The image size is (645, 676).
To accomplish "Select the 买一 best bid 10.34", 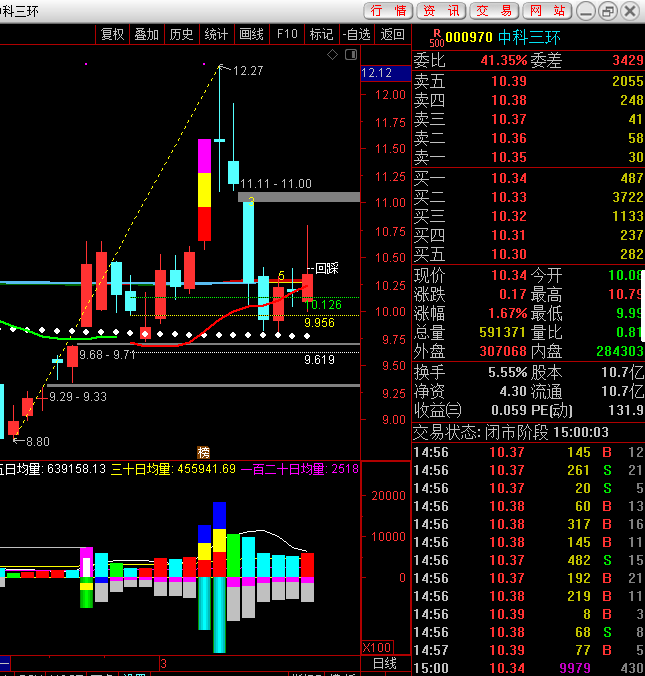I will [x=529, y=178].
